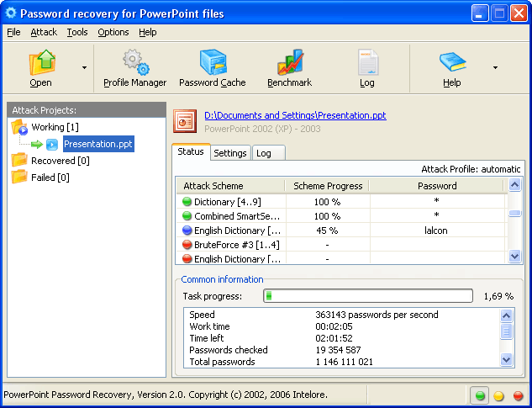Open the Tools menu
The width and height of the screenshot is (532, 408).
point(77,32)
